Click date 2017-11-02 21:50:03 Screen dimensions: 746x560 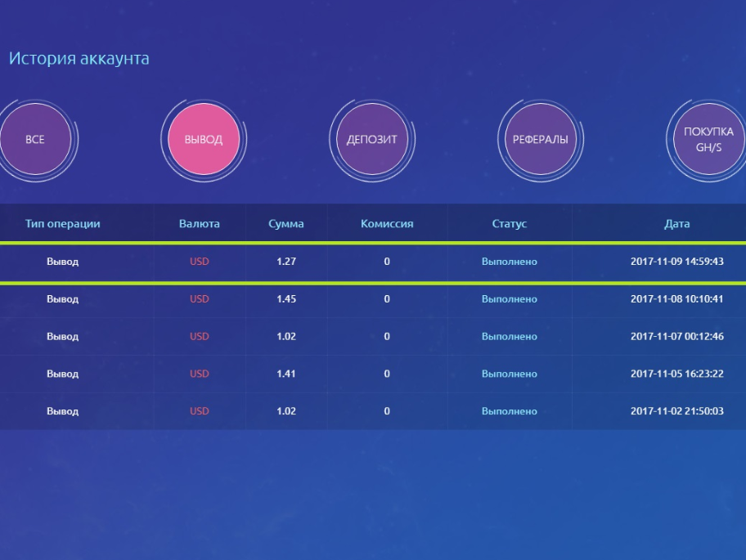(677, 411)
